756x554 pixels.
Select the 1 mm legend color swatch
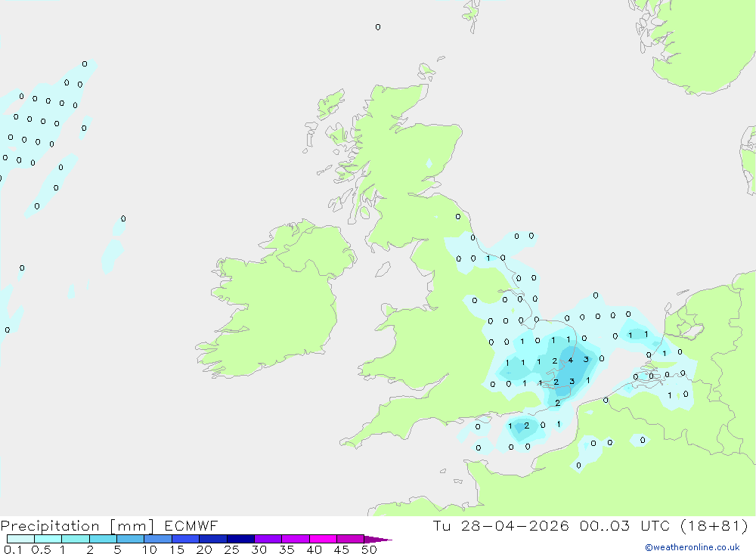point(75,539)
